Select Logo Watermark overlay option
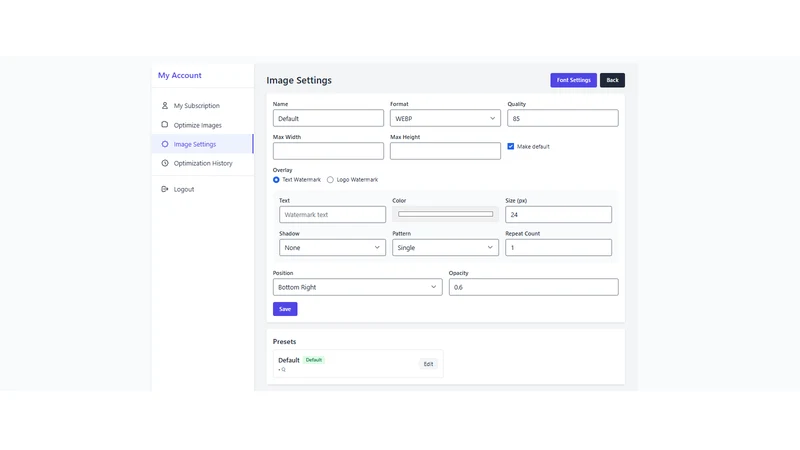 pos(330,180)
